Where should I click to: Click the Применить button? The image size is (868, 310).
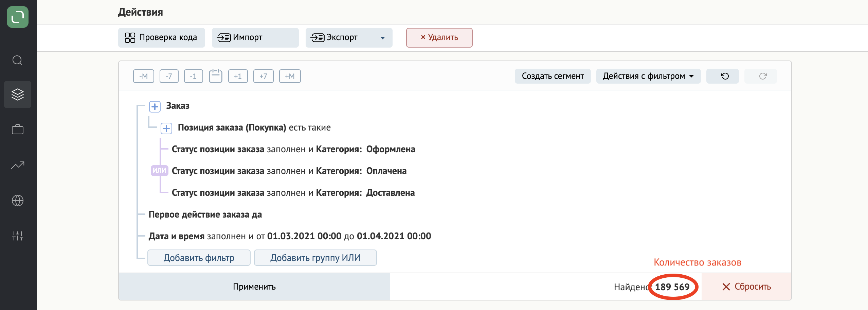click(x=254, y=287)
